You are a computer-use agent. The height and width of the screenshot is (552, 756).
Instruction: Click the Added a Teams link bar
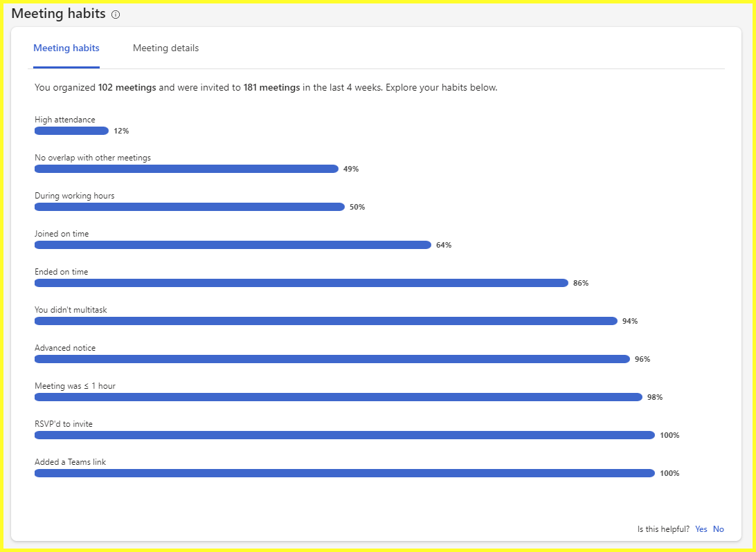pyautogui.click(x=344, y=473)
